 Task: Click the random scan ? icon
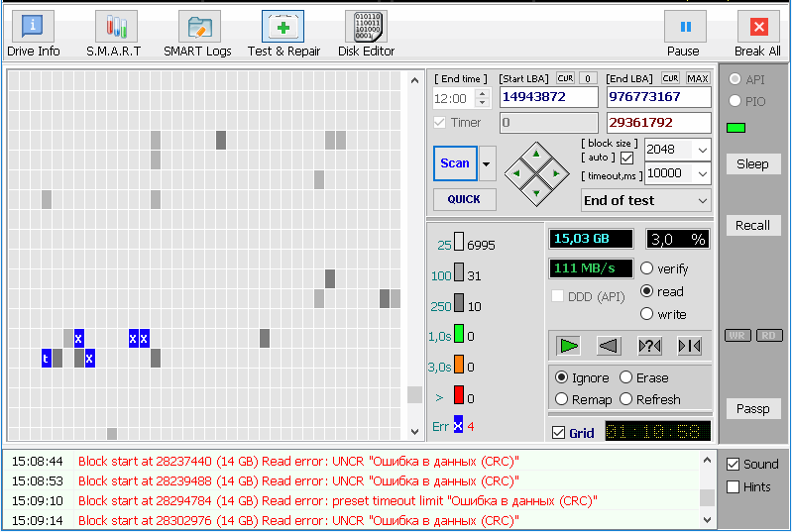pyautogui.click(x=649, y=346)
